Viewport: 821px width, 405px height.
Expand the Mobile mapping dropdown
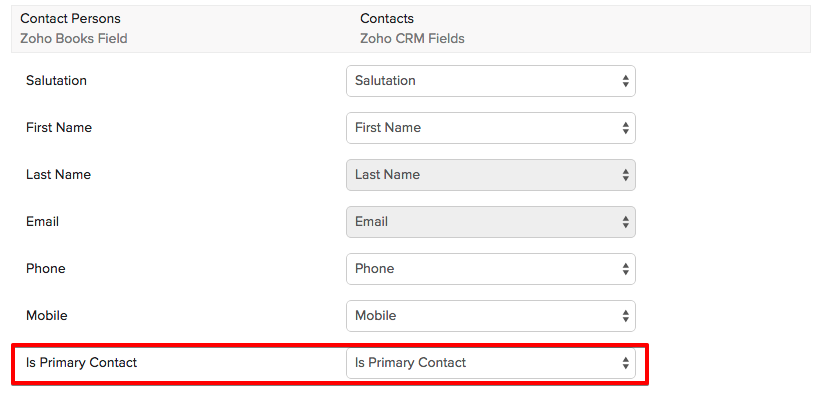[490, 316]
